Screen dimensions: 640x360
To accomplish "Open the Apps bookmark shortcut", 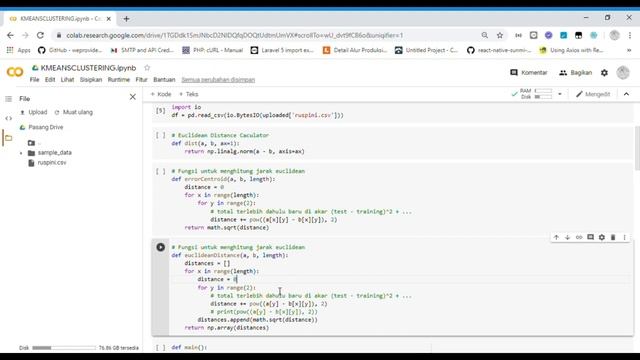I will (18, 50).
